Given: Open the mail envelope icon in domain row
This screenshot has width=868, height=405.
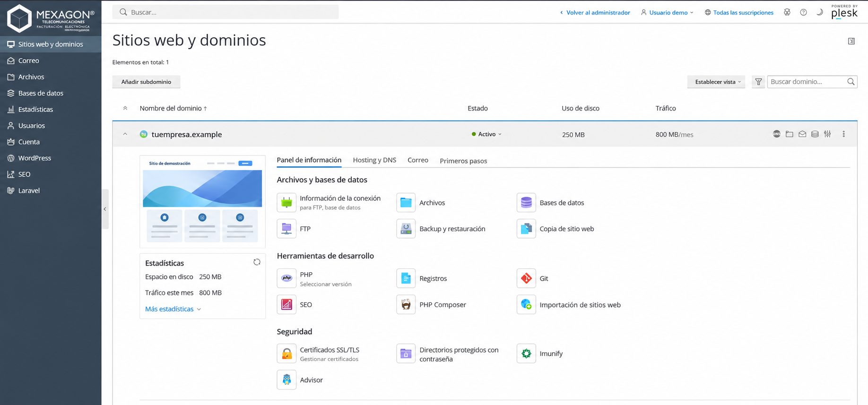Looking at the screenshot, I should tap(802, 134).
